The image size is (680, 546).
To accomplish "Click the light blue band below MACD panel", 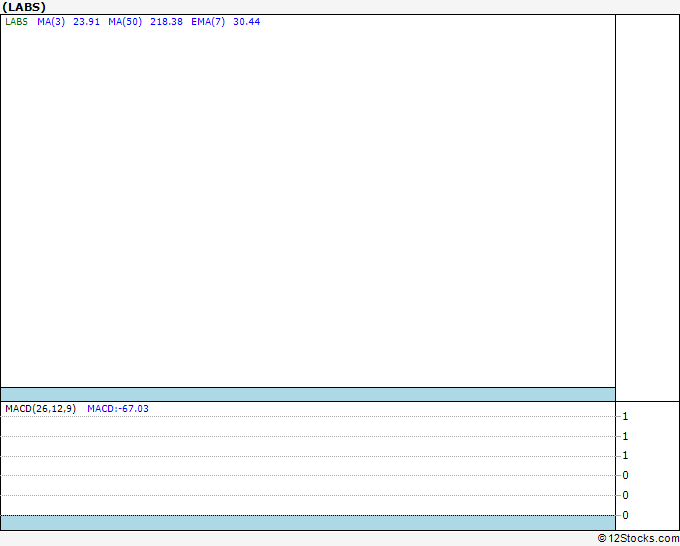I will pyautogui.click(x=308, y=523).
